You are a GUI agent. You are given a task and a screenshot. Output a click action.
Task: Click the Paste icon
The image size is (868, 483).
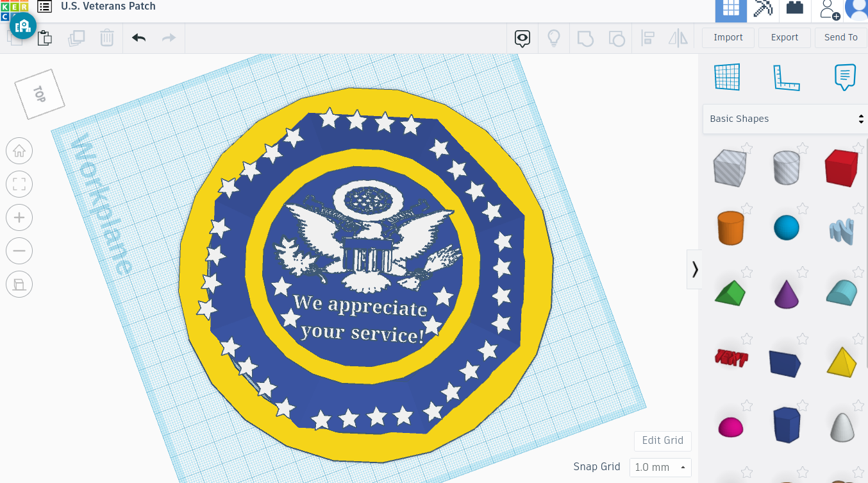[x=44, y=38]
